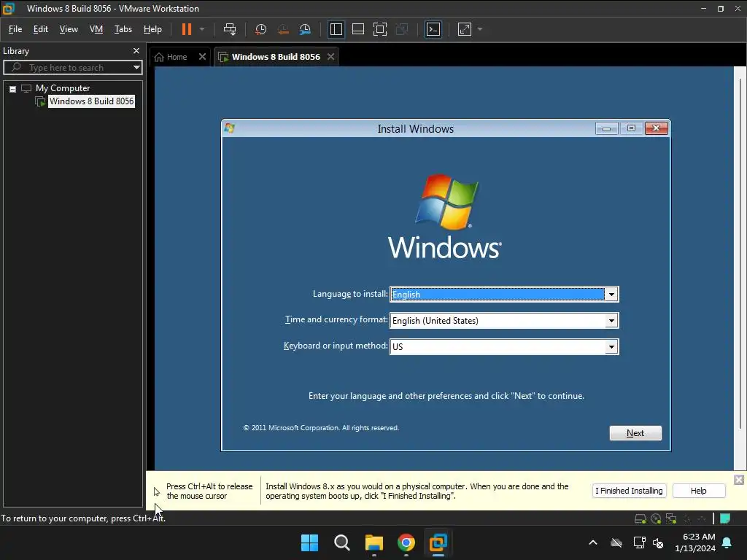
Task: Open the console view terminal icon
Action: pyautogui.click(x=433, y=29)
